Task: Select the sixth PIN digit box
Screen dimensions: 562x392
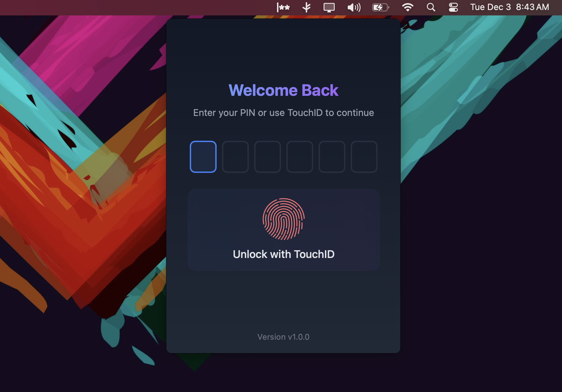Action: pos(364,157)
